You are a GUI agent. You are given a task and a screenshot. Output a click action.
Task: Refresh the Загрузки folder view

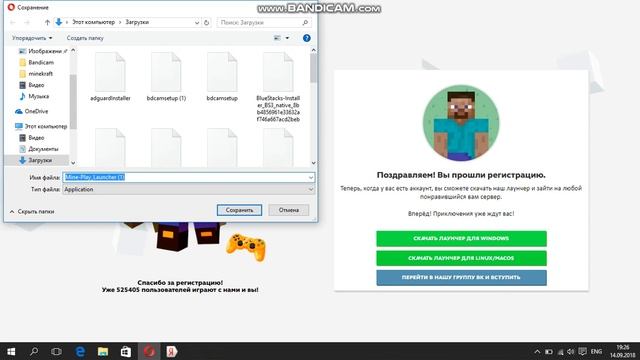click(207, 22)
